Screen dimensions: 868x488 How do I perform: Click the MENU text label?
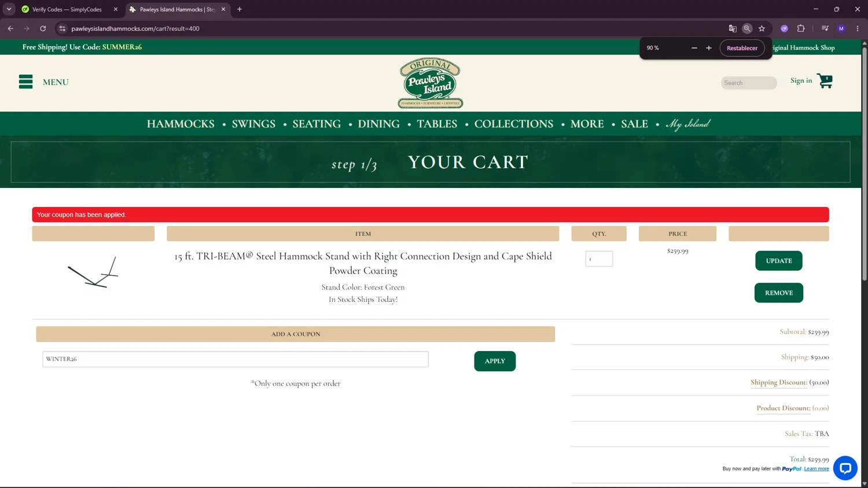[x=56, y=82]
